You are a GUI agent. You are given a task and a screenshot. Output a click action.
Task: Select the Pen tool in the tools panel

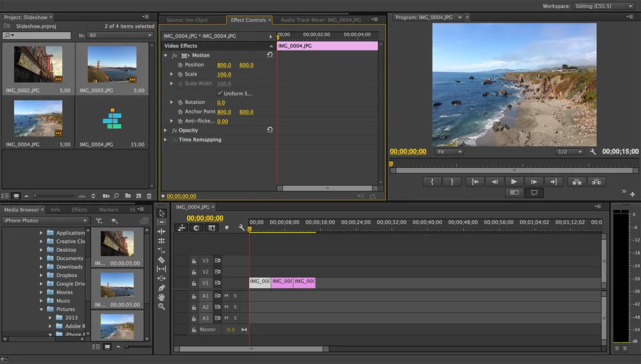click(162, 288)
